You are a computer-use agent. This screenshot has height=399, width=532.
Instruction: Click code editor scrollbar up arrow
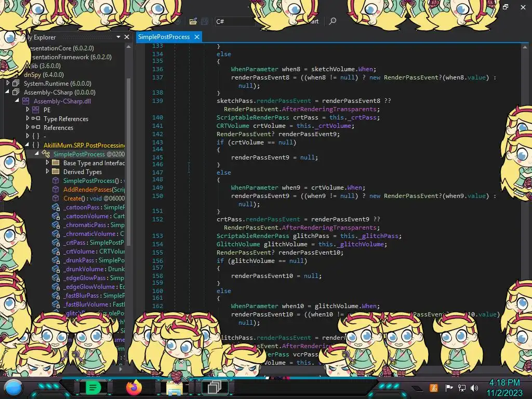coord(525,47)
